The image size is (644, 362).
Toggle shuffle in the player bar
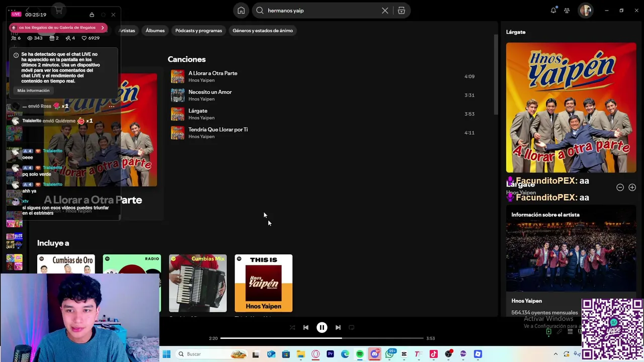tap(292, 327)
